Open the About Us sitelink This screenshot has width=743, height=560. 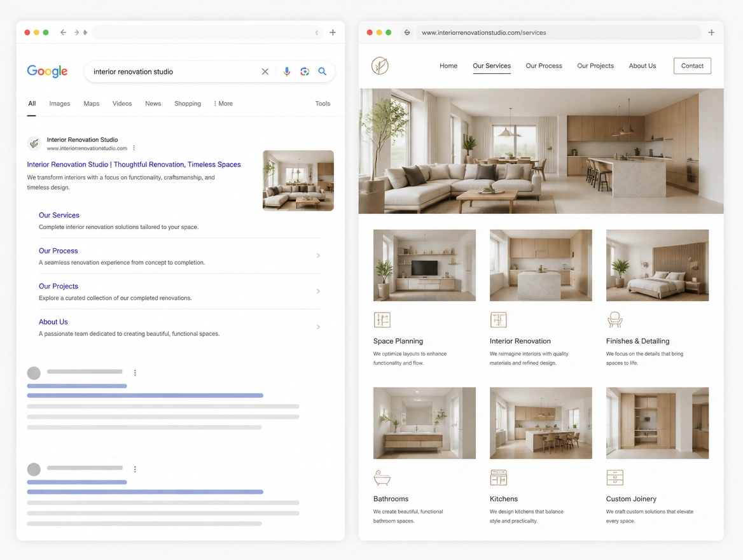(53, 322)
